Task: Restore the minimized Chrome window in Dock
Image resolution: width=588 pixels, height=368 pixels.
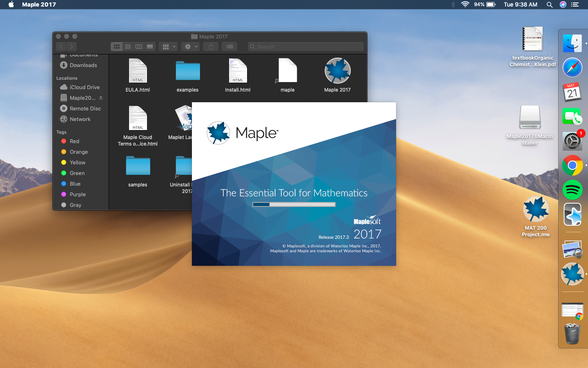Action: (572, 311)
